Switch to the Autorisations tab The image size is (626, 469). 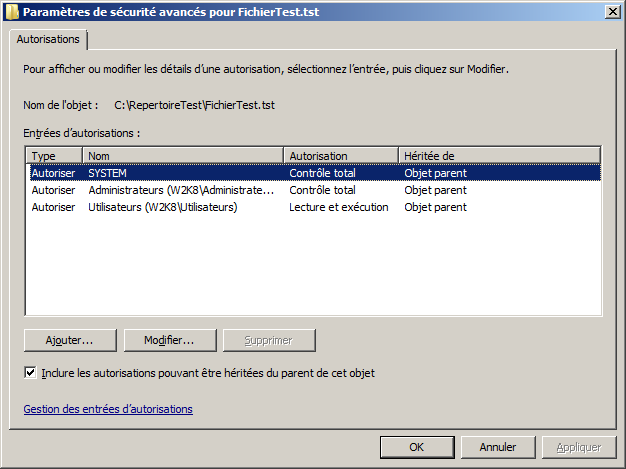[49, 39]
